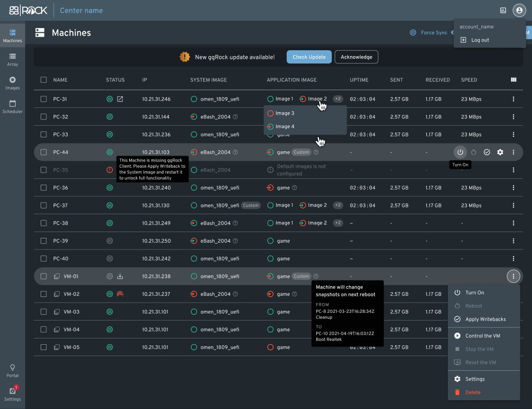Open the Scheduler sidebar section
This screenshot has width=532, height=409.
coord(13,107)
